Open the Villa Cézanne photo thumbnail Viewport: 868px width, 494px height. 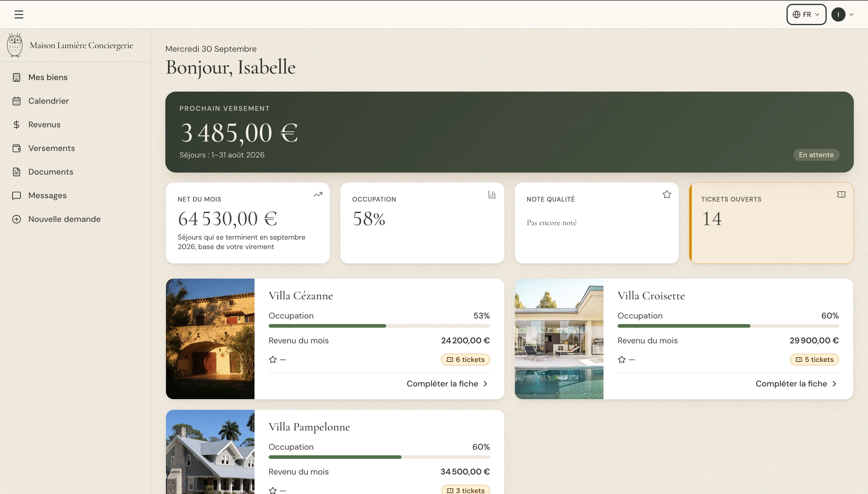210,339
